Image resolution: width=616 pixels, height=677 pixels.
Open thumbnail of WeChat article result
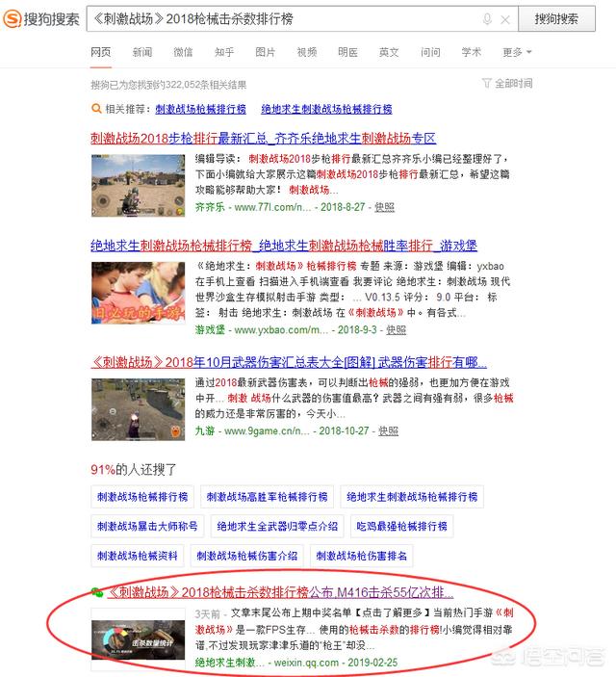coord(139,639)
